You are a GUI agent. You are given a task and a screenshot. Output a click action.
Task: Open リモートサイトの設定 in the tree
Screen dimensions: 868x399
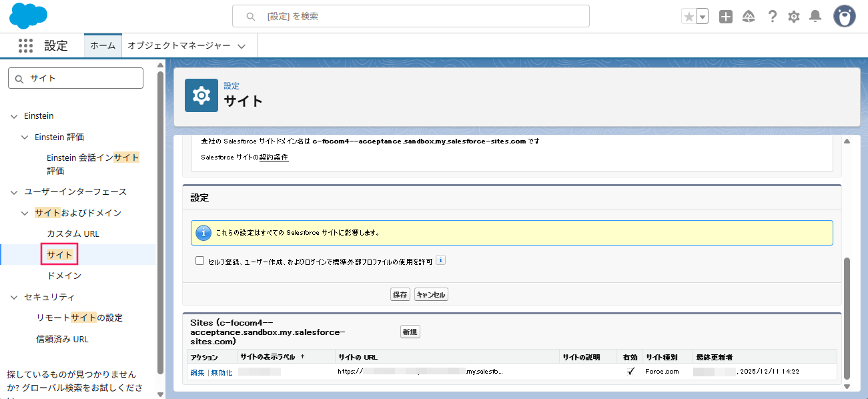79,318
